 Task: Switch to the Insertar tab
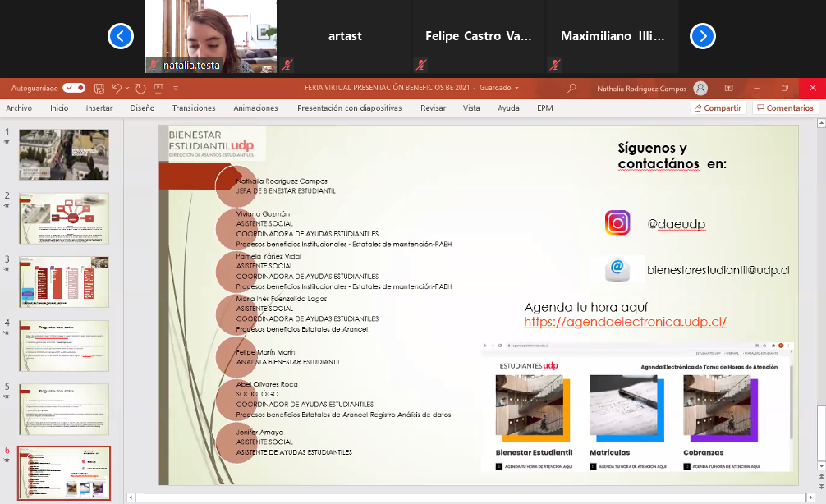pos(99,108)
